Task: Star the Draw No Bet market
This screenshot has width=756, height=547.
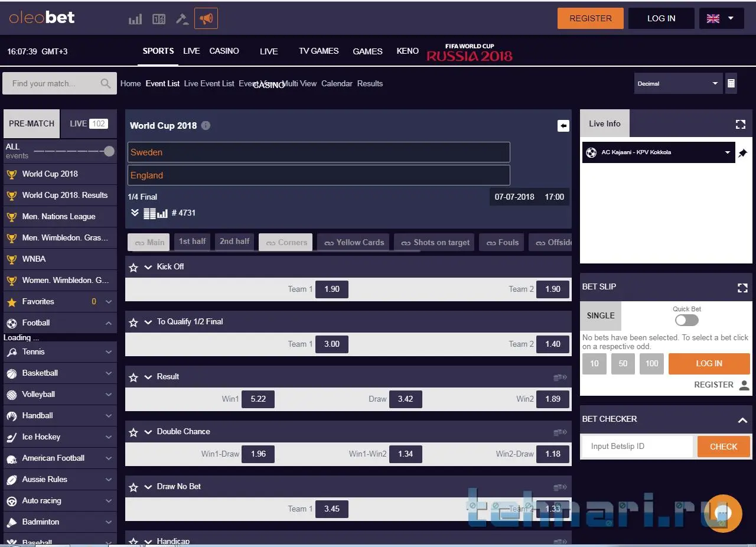Action: coord(133,487)
